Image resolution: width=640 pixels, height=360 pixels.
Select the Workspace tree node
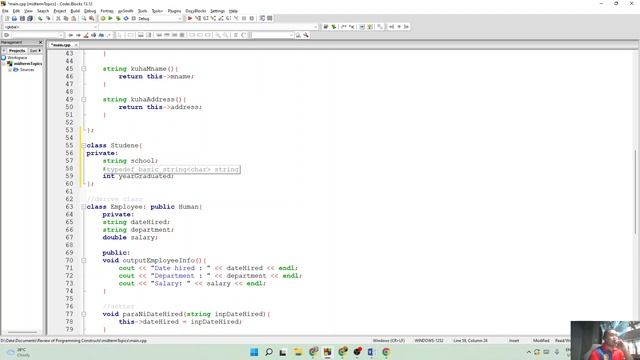click(x=17, y=58)
